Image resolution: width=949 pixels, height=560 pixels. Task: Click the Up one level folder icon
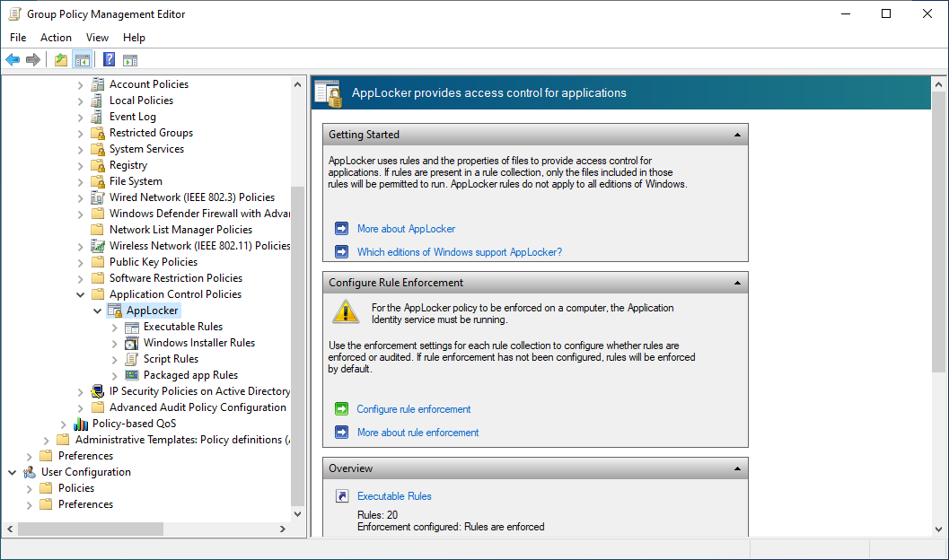(61, 59)
